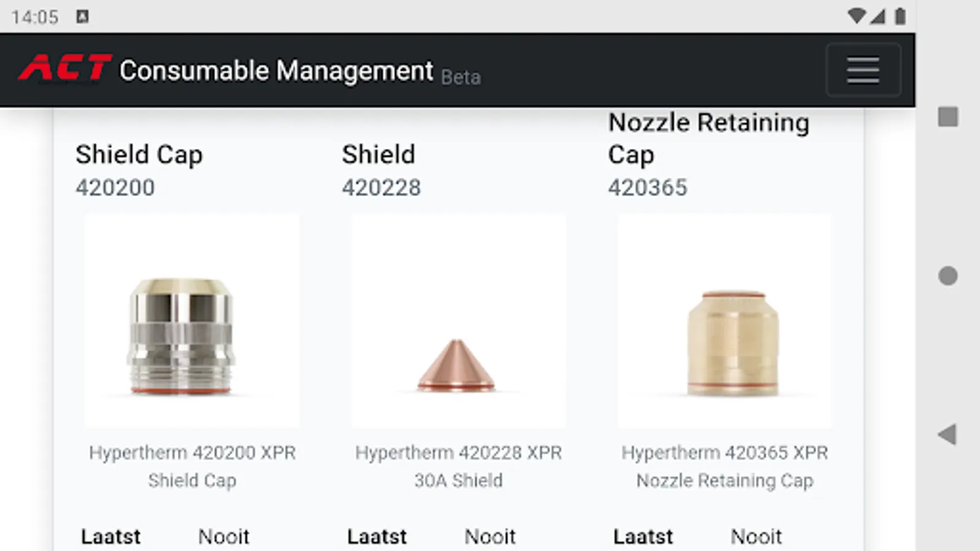This screenshot has height=551, width=980.
Task: Tap the Android back navigation button
Action: click(947, 434)
